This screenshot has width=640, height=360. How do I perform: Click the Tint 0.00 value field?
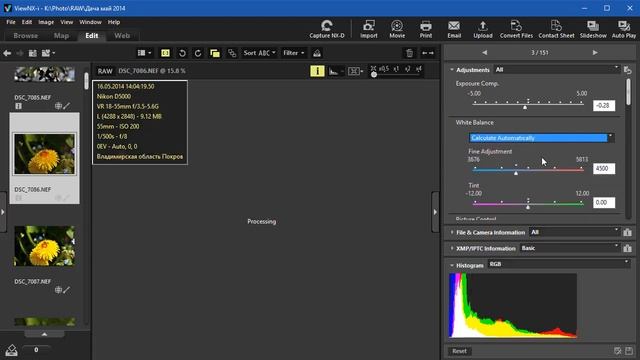click(x=604, y=202)
